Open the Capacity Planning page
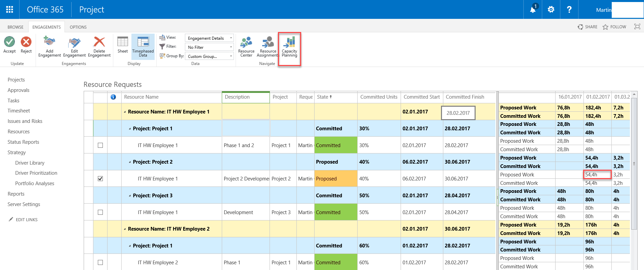This screenshot has width=644, height=270. point(289,42)
